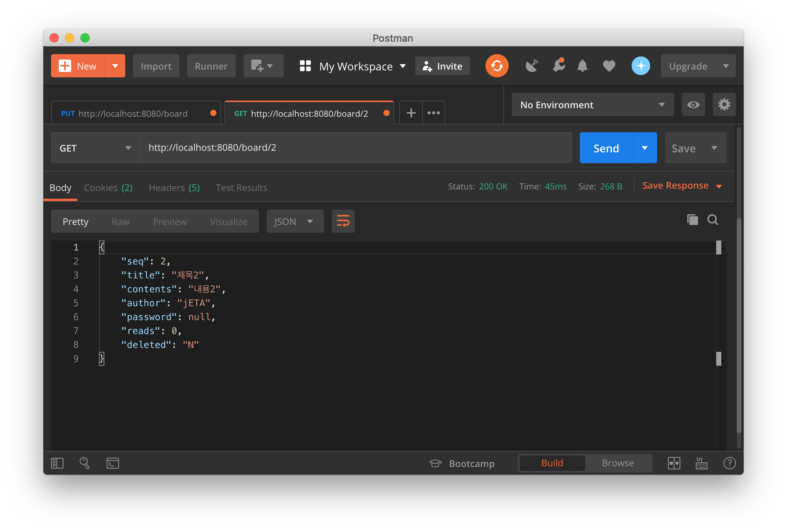Click the request URL input field

pyautogui.click(x=356, y=148)
